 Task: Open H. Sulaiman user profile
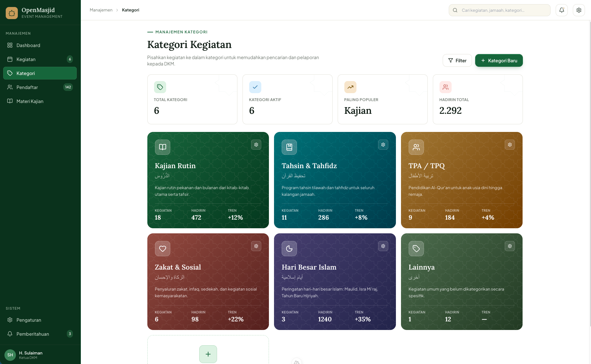click(x=40, y=355)
